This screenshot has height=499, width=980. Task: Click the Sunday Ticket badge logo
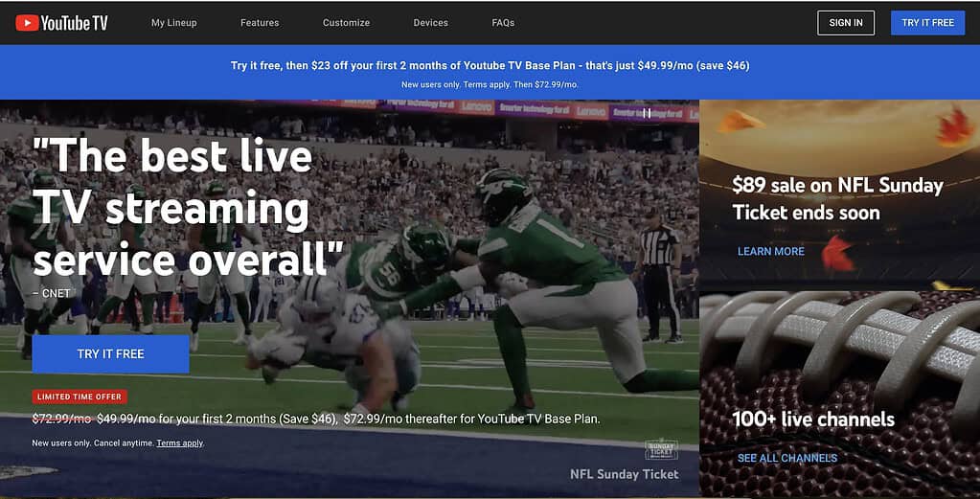tap(661, 448)
